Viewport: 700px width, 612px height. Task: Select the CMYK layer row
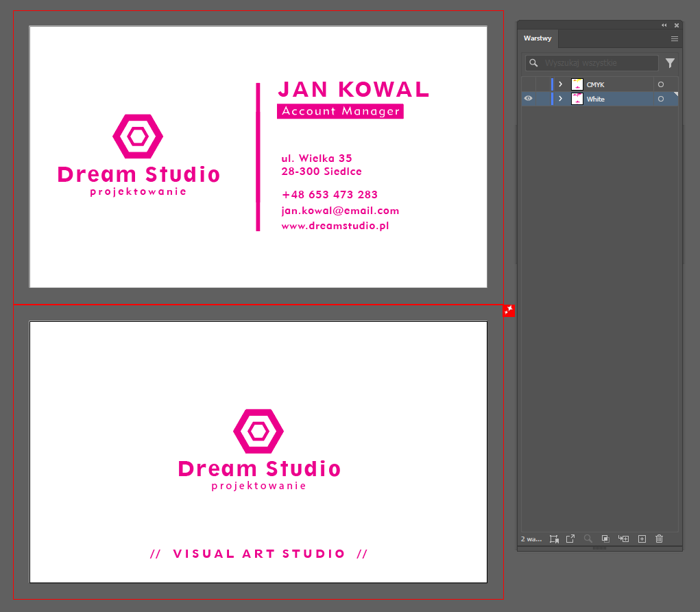click(617, 84)
